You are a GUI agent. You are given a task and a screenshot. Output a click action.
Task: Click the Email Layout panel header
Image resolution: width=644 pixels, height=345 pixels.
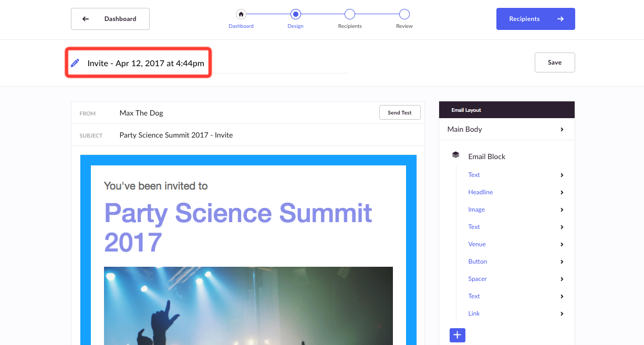tap(507, 110)
